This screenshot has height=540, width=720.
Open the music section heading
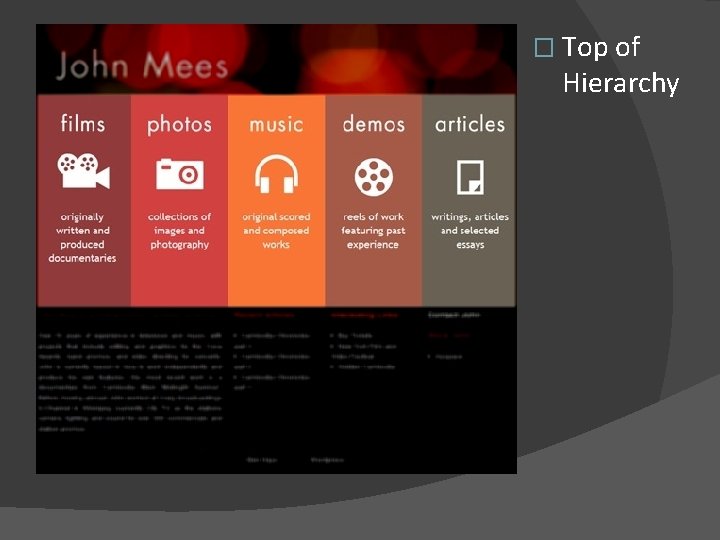(276, 125)
